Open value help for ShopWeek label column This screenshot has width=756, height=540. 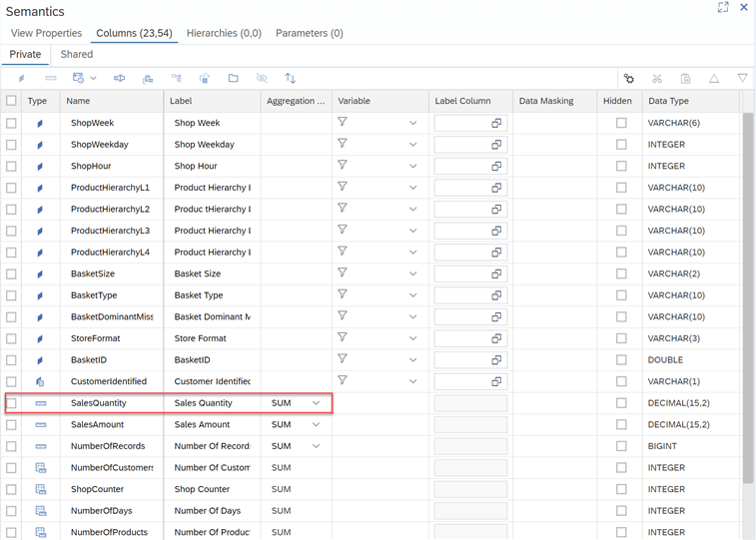click(x=496, y=123)
